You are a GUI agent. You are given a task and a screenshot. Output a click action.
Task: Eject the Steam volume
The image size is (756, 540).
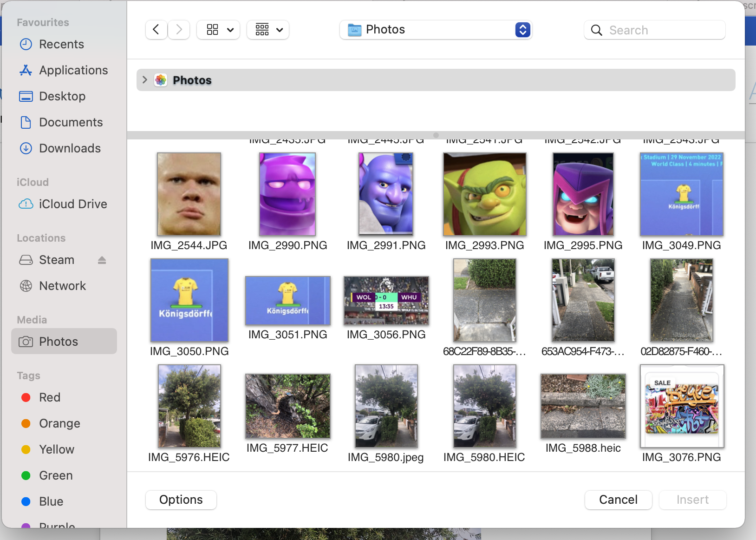pyautogui.click(x=102, y=260)
